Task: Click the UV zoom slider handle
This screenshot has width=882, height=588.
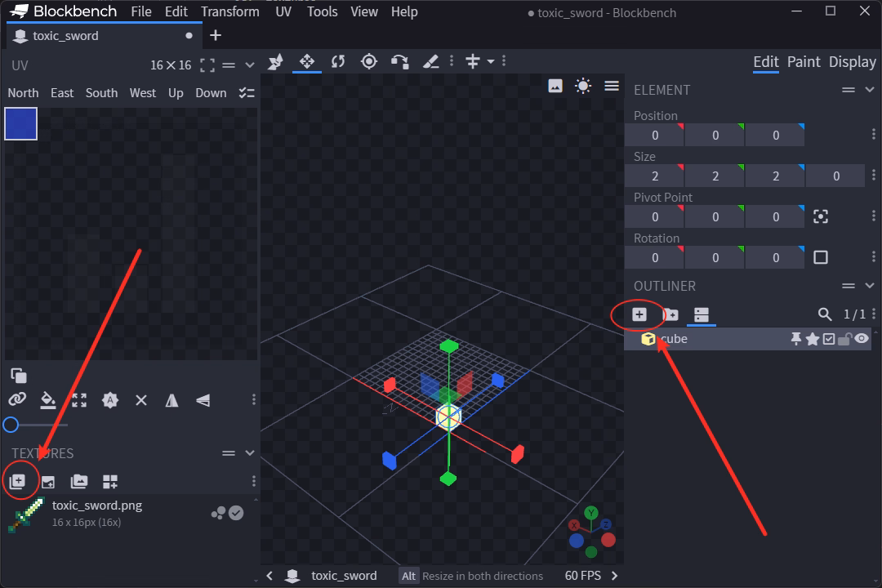Action: pyautogui.click(x=11, y=425)
